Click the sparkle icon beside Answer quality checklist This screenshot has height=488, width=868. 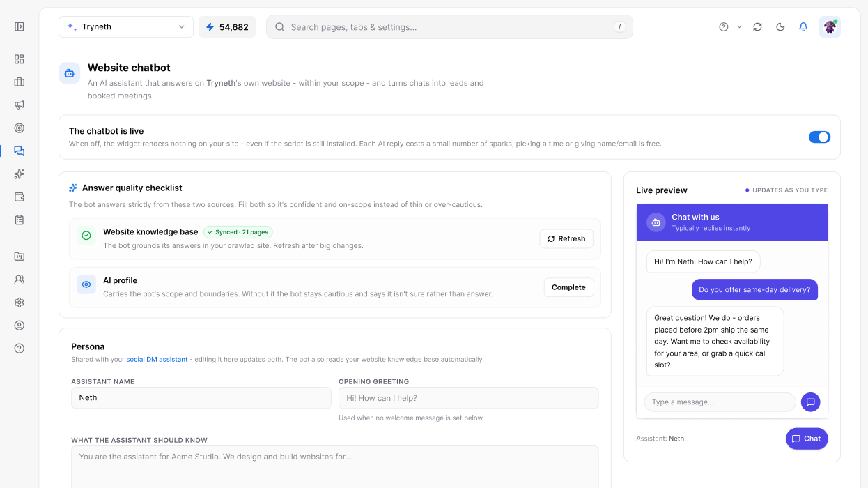click(73, 188)
